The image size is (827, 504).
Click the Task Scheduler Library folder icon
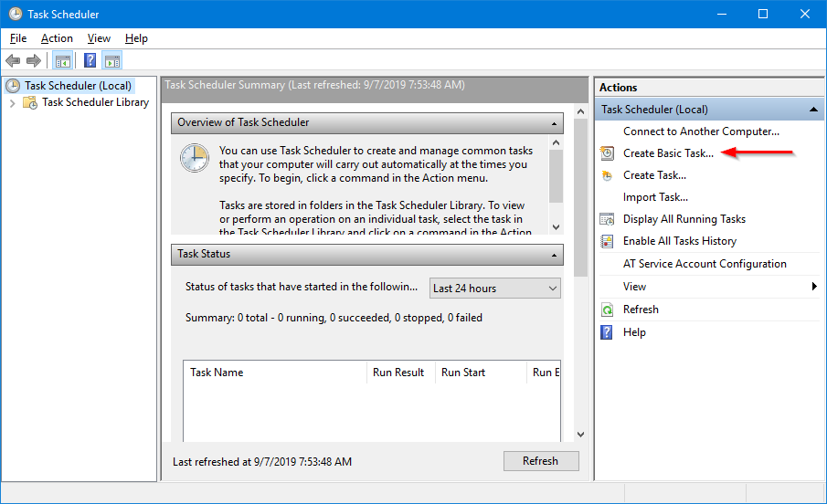point(30,102)
